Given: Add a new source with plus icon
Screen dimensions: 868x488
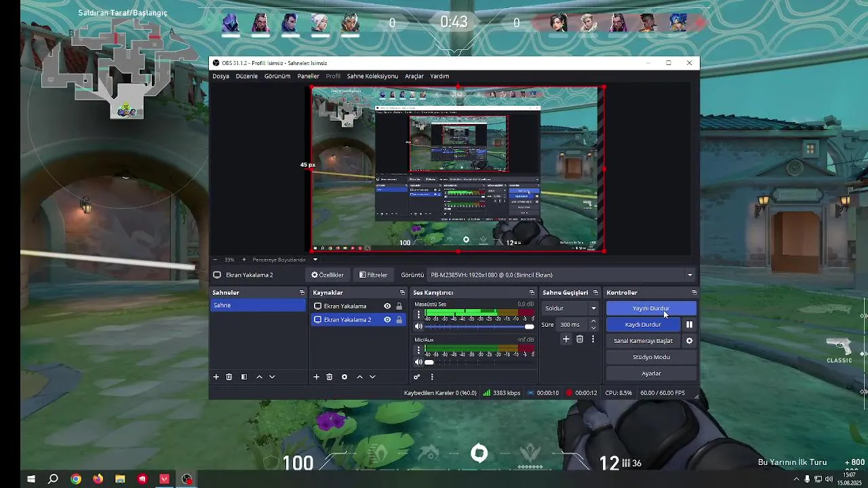Looking at the screenshot, I should (316, 377).
